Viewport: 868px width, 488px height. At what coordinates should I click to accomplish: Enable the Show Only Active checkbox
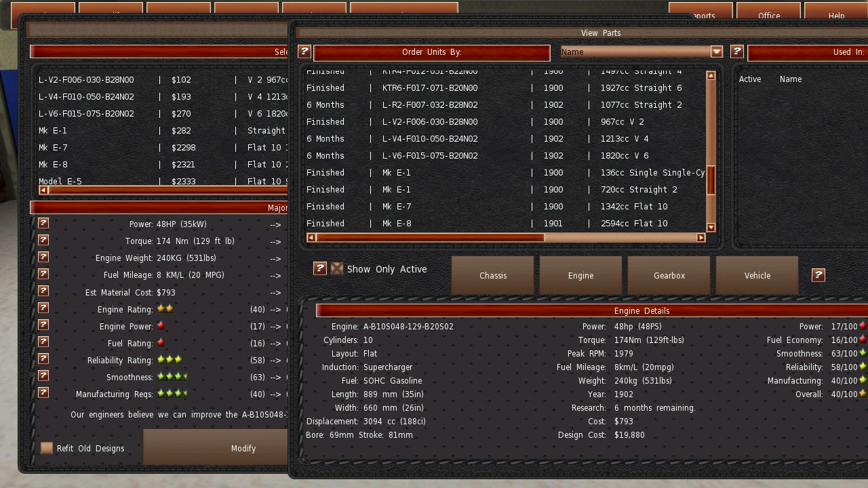point(337,268)
